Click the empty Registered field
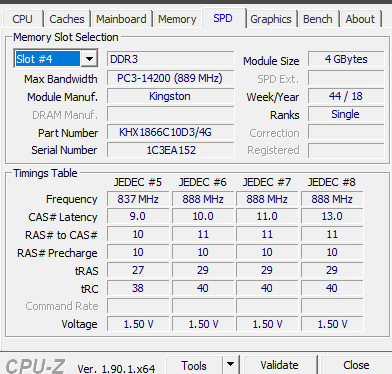Image resolution: width=392 pixels, height=374 pixels. tap(346, 150)
